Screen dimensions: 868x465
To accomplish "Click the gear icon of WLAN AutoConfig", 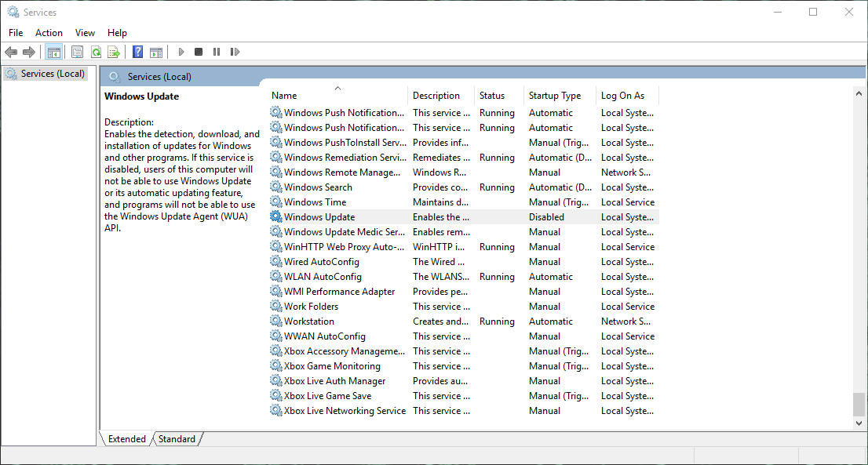I will pyautogui.click(x=275, y=277).
